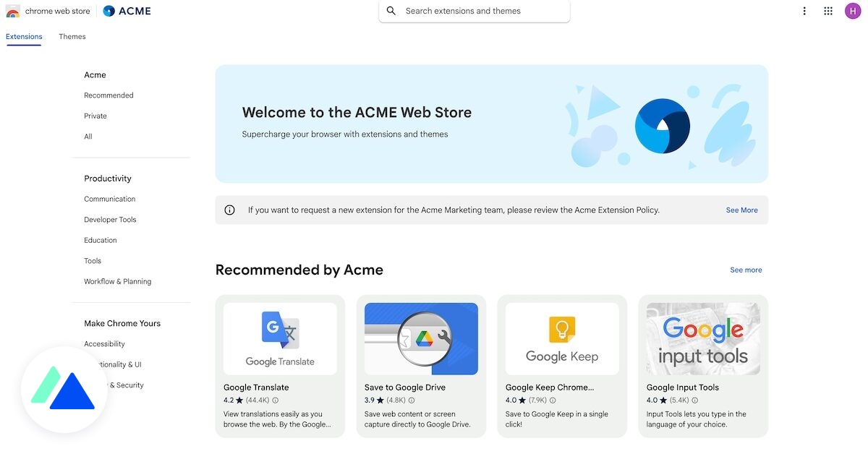The height and width of the screenshot is (454, 868).
Task: Click the Google Translate title text
Action: [x=256, y=387]
